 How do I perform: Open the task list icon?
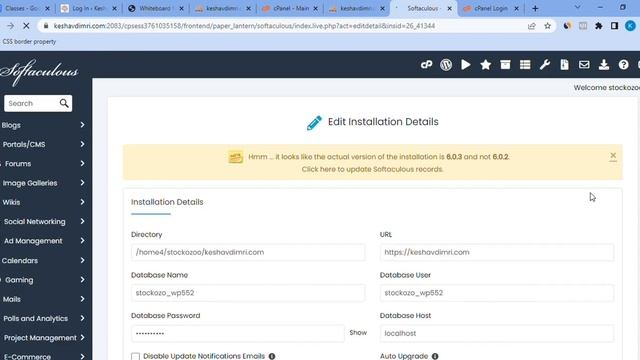pos(525,64)
